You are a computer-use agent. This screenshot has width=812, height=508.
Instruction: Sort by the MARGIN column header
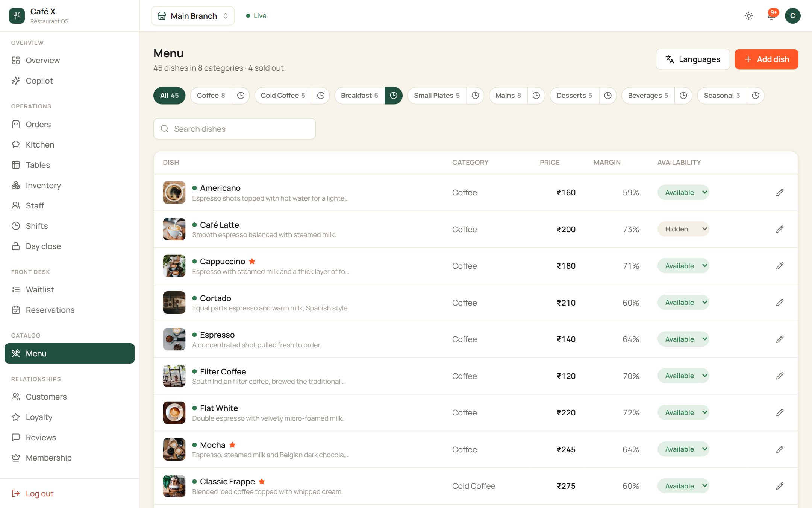pos(607,163)
